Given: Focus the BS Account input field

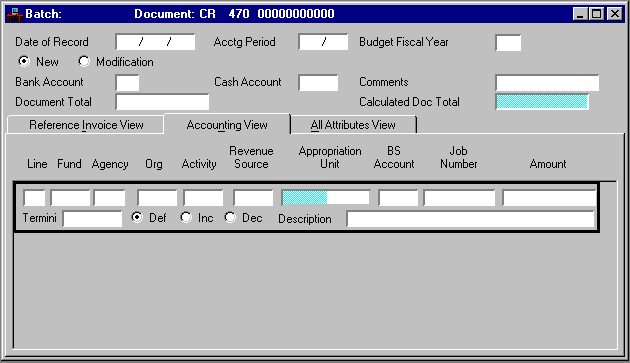Looking at the screenshot, I should [398, 198].
